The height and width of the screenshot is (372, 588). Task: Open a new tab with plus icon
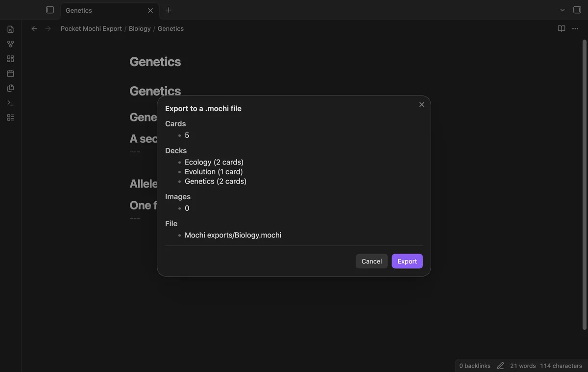click(169, 10)
